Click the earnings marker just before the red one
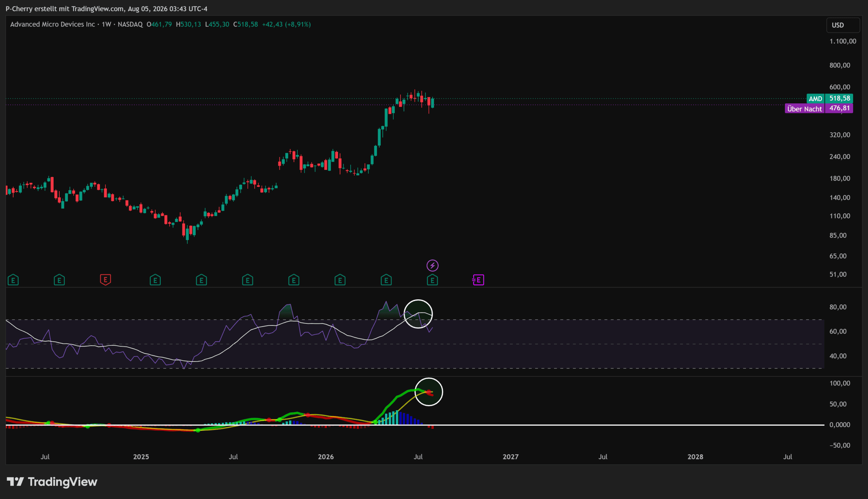Viewport: 868px width, 499px height. point(59,280)
